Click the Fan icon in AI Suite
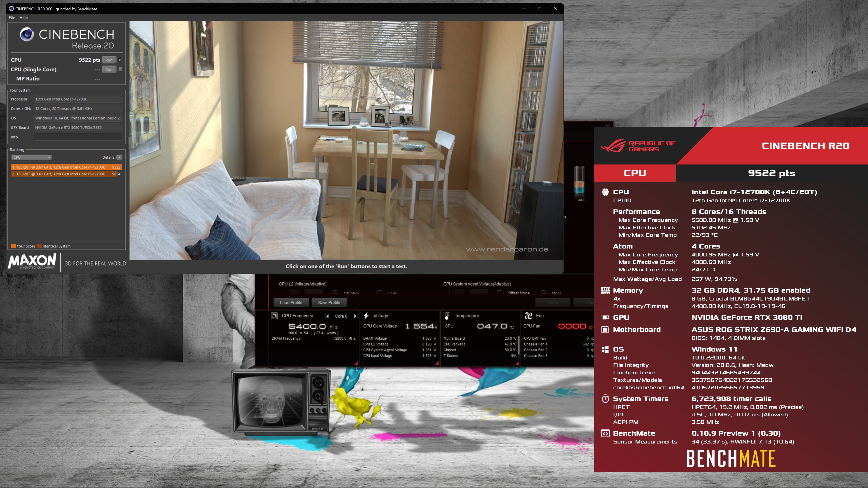This screenshot has height=488, width=868. 528,316
